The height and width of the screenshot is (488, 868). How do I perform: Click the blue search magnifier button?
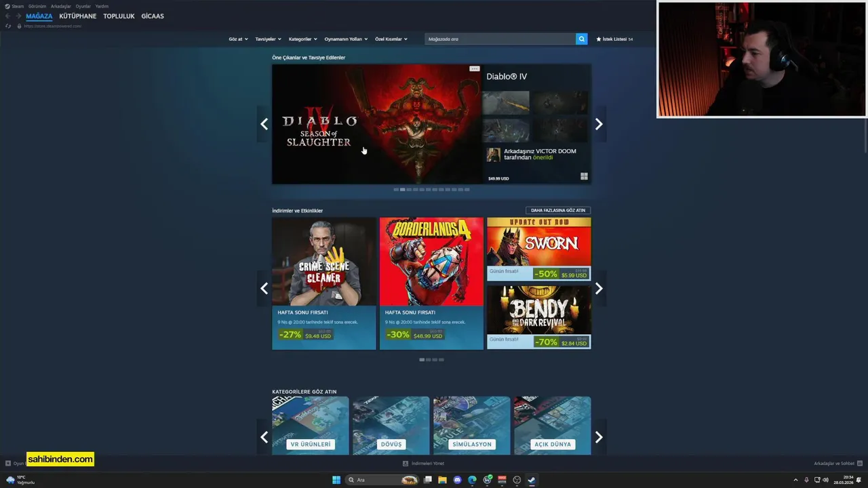click(581, 39)
